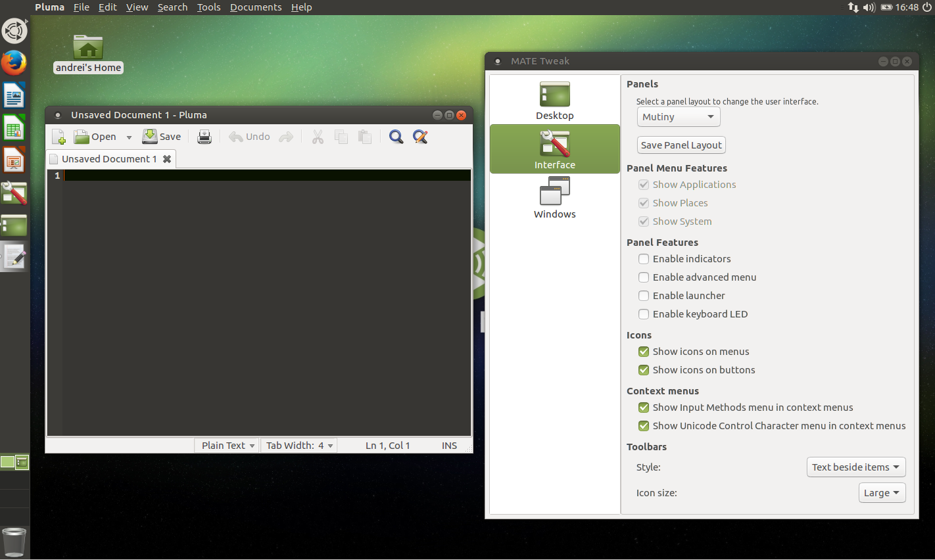935x560 pixels.
Task: Click the Copy icon in Pluma toolbar
Action: click(x=341, y=137)
